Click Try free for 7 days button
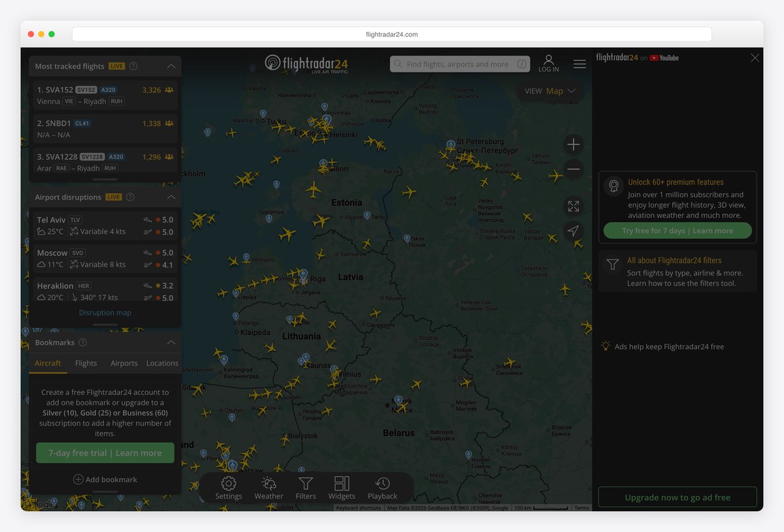 pos(678,230)
